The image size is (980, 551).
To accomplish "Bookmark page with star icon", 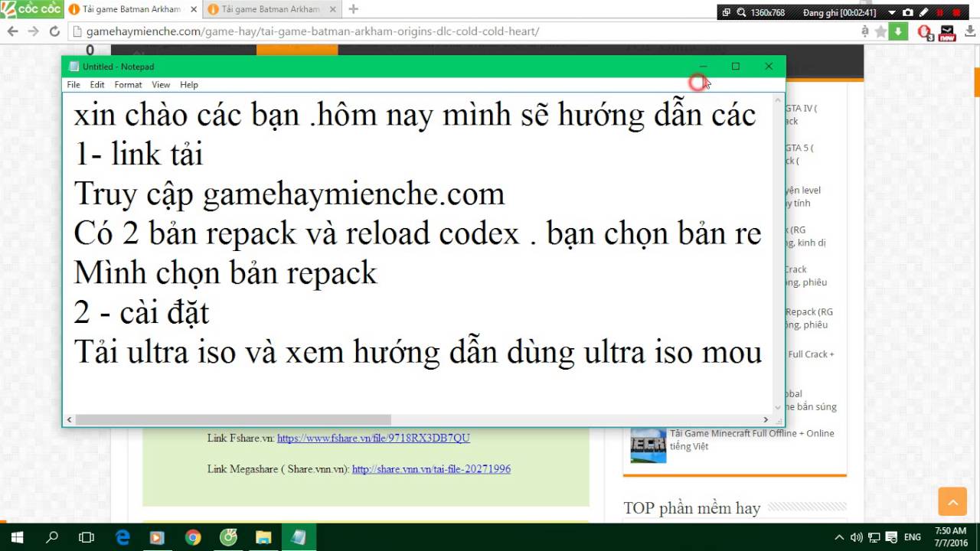I will point(880,31).
